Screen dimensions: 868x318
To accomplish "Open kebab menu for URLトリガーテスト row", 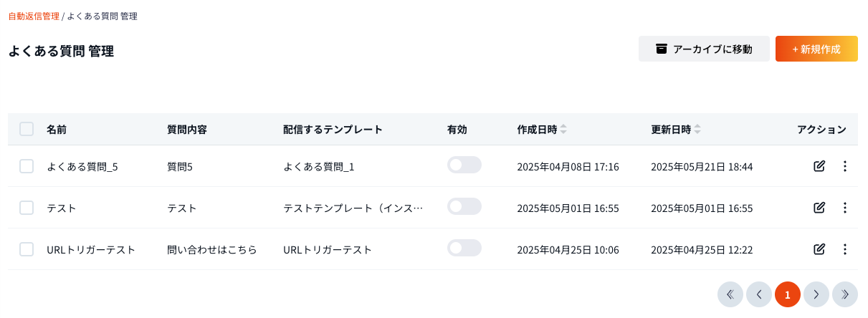I will [x=844, y=249].
